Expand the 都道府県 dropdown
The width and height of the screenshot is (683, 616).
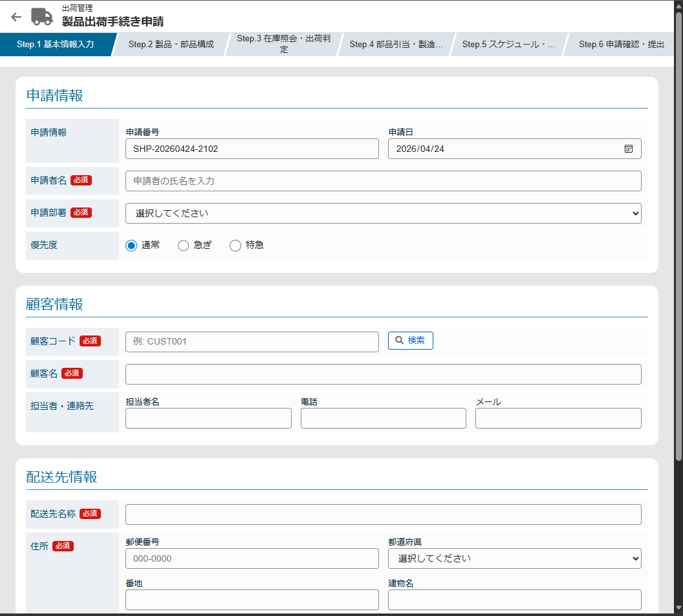(514, 558)
